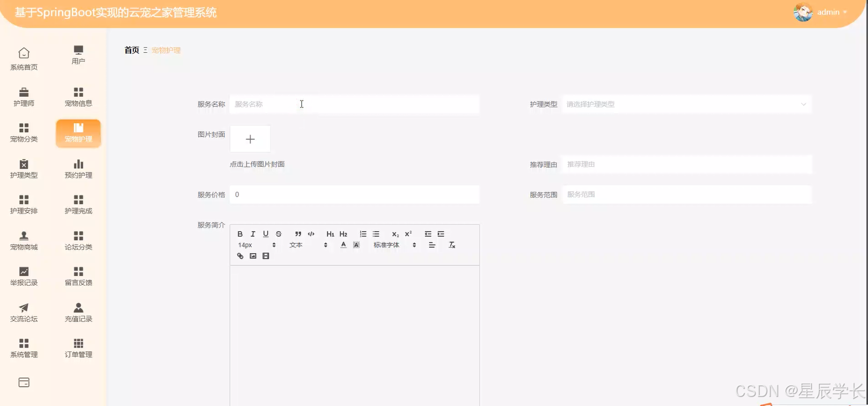Open 预约护理 in the sidebar
Viewport: 868px width, 406px height.
pos(78,169)
